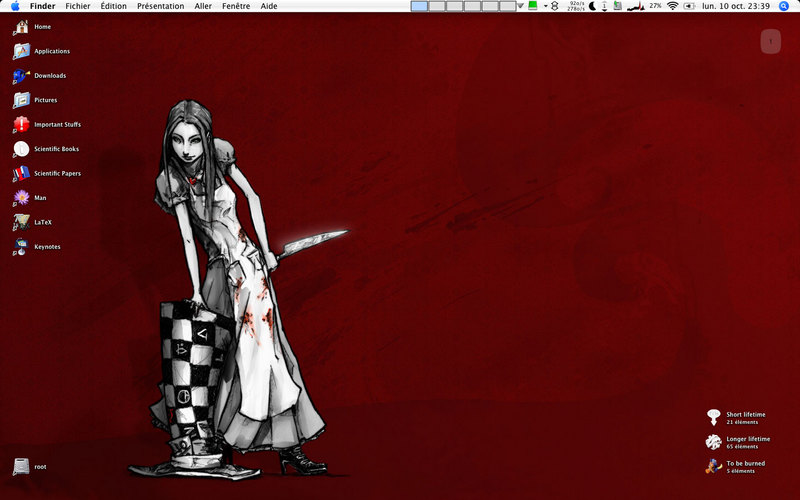
Task: Select the Scientific Books icon
Action: coord(21,149)
